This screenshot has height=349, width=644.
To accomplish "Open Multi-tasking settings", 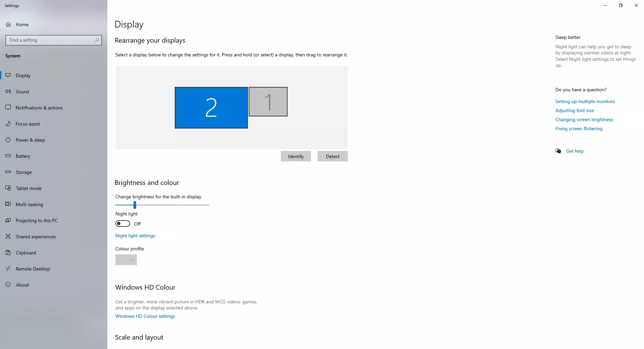I will click(x=54, y=204).
